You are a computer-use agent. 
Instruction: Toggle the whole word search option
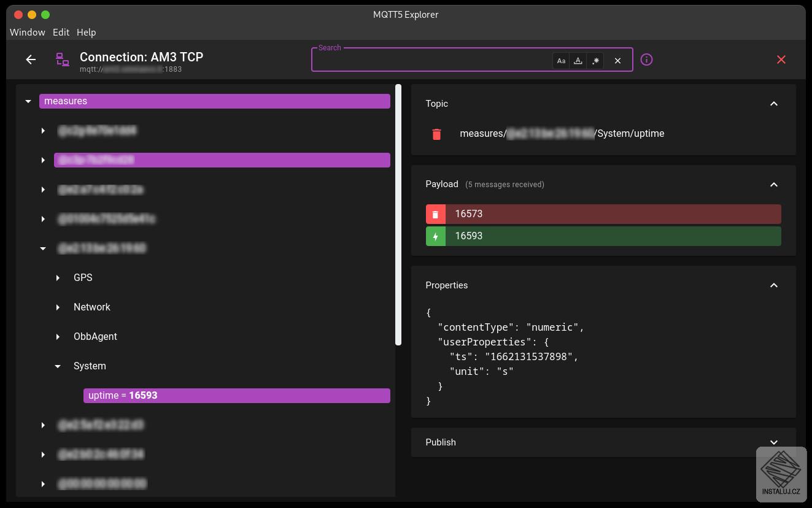[x=578, y=60]
